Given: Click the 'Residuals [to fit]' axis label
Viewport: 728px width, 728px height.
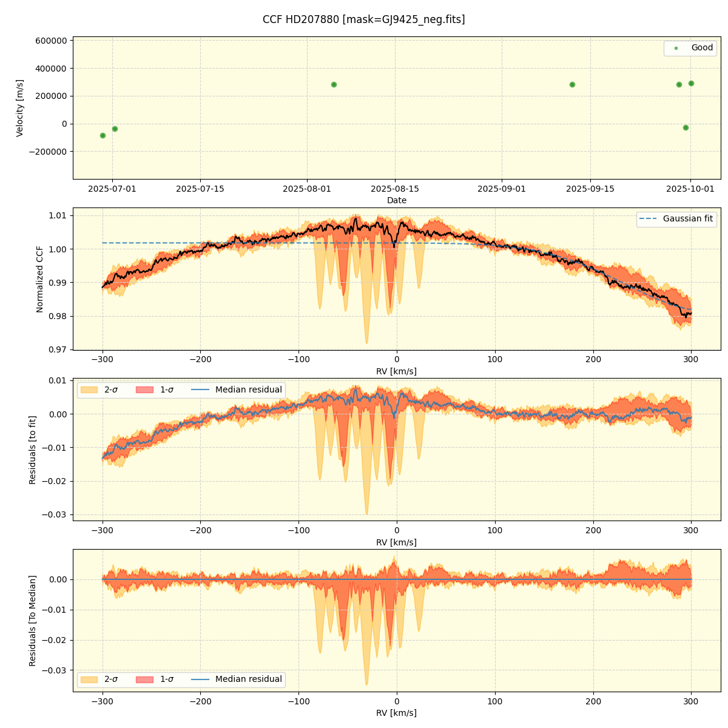Looking at the screenshot, I should [x=33, y=450].
